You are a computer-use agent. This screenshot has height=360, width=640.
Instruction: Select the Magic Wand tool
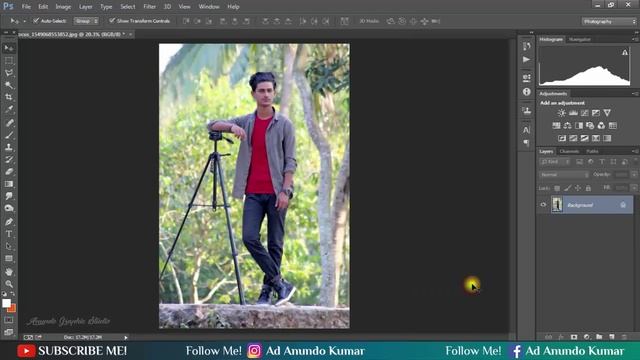click(9, 85)
